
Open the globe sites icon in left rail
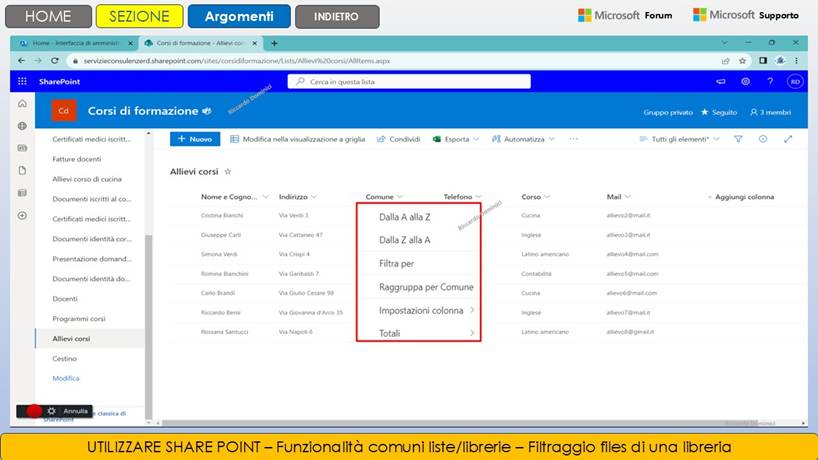click(22, 126)
